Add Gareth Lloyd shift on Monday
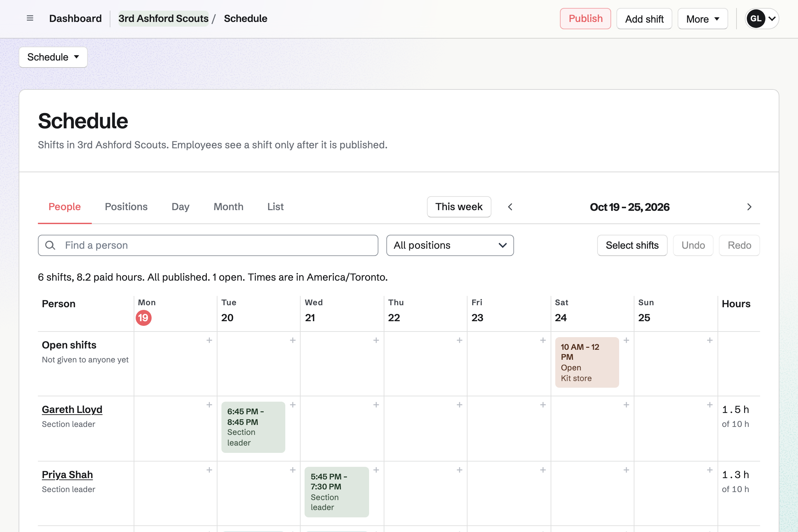This screenshot has width=798, height=532. point(209,405)
